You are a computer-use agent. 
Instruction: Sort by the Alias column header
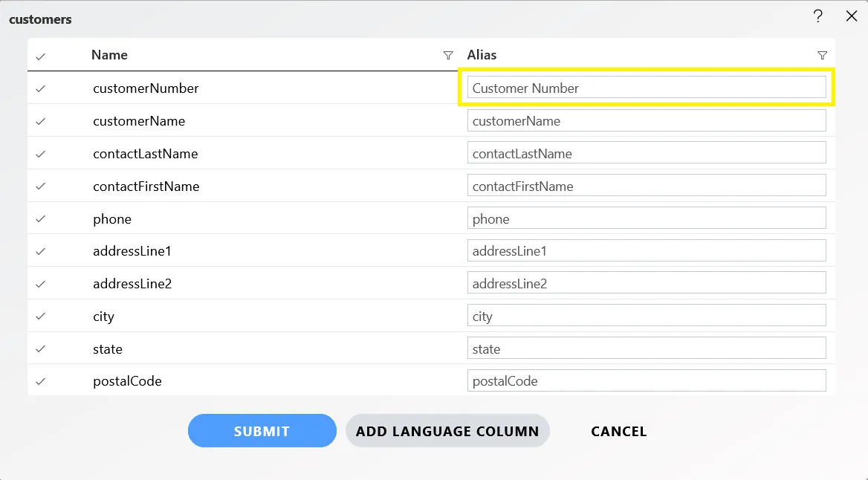pos(482,55)
